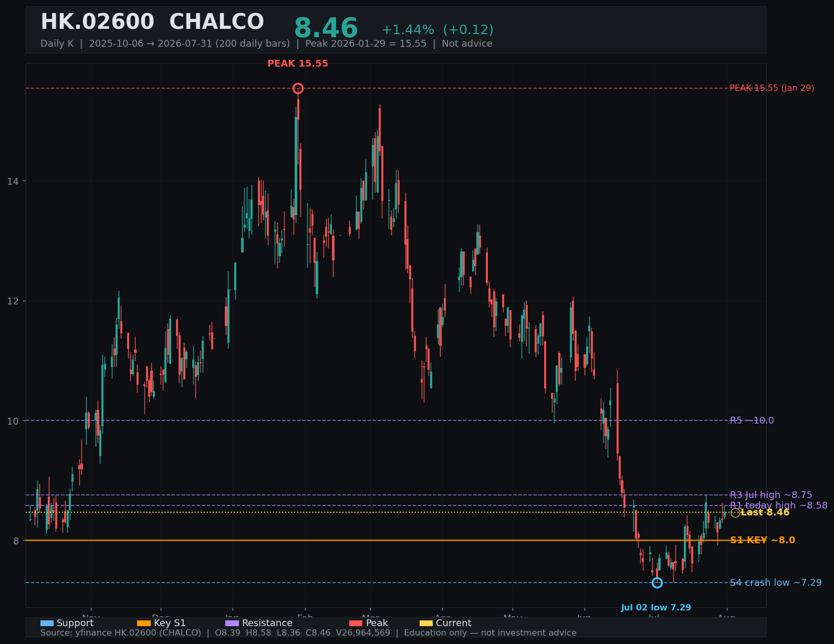This screenshot has width=834, height=644.
Task: Click the red Peak legend swatch
Action: pos(356,623)
